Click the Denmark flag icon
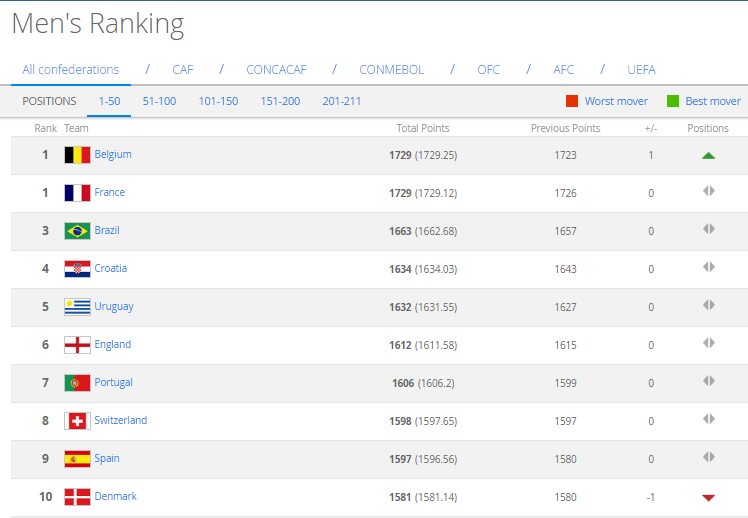This screenshot has width=748, height=518. (77, 497)
